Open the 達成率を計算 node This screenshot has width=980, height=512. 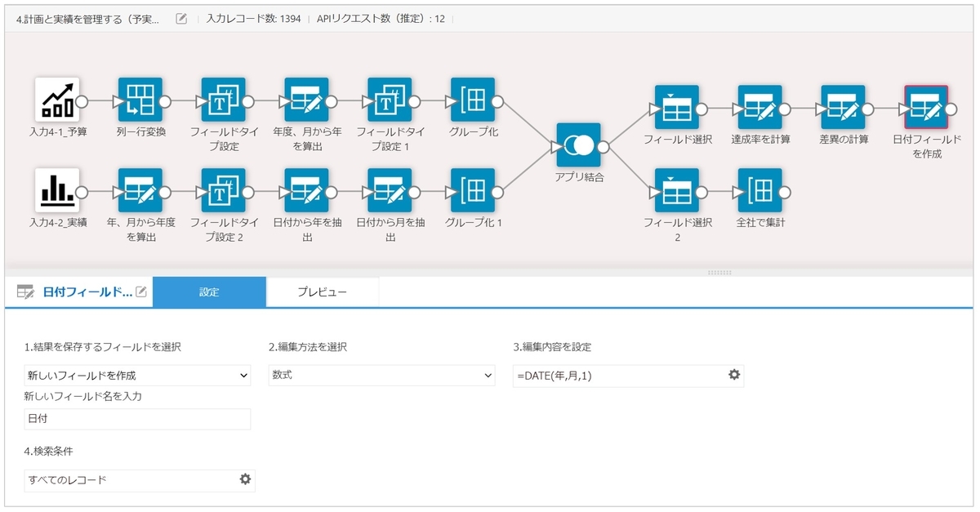tap(759, 107)
